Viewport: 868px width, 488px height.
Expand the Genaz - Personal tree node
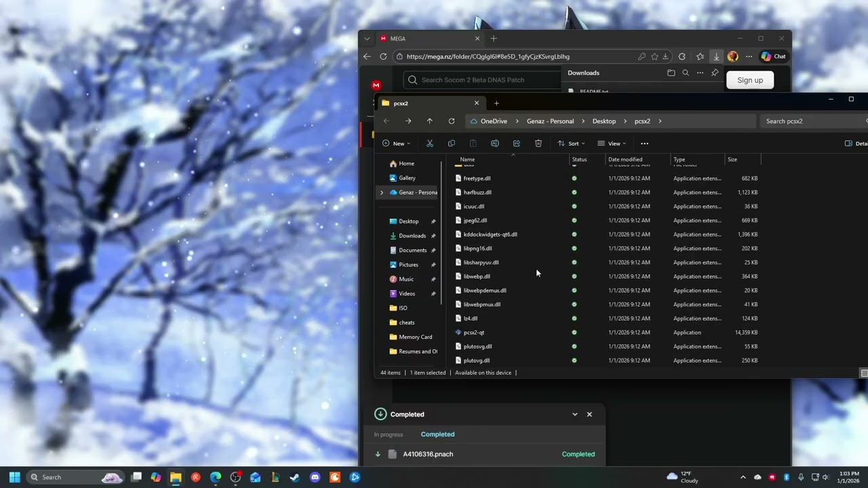[x=381, y=192]
